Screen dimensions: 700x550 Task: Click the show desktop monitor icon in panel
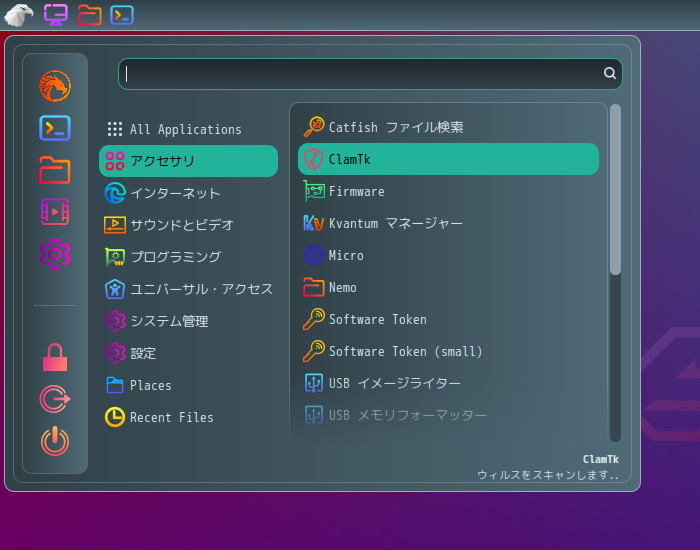[x=56, y=15]
